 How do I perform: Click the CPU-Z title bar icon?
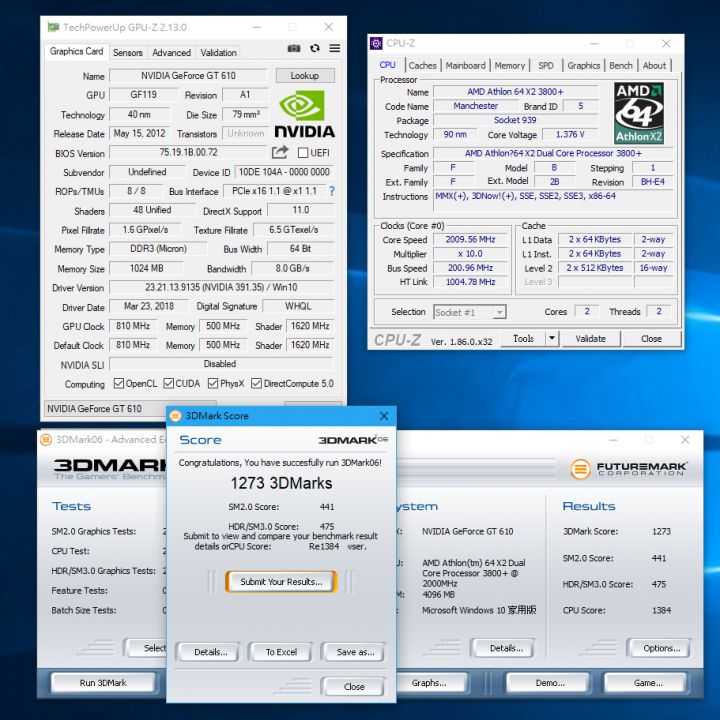tap(376, 44)
